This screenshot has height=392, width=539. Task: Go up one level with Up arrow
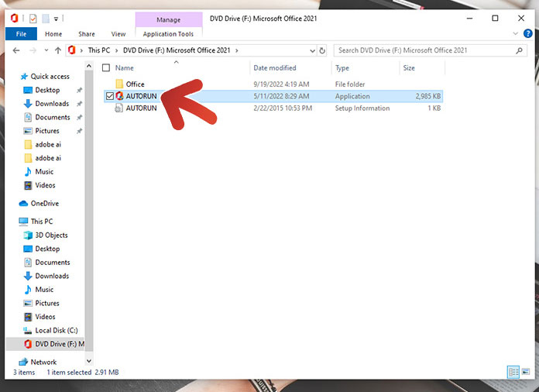(58, 50)
